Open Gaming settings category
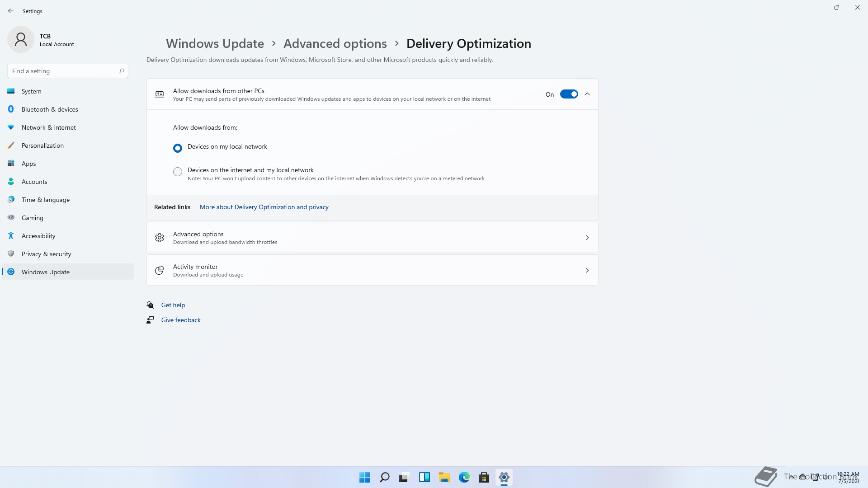 (68, 218)
